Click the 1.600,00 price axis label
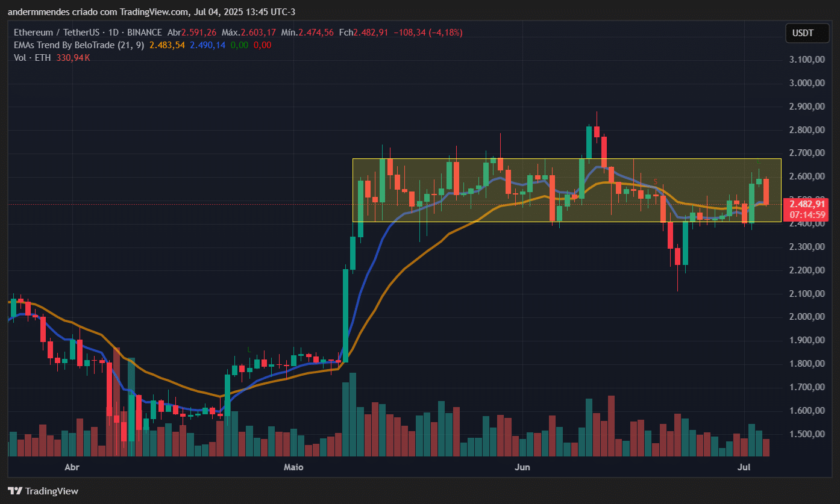 coord(806,411)
